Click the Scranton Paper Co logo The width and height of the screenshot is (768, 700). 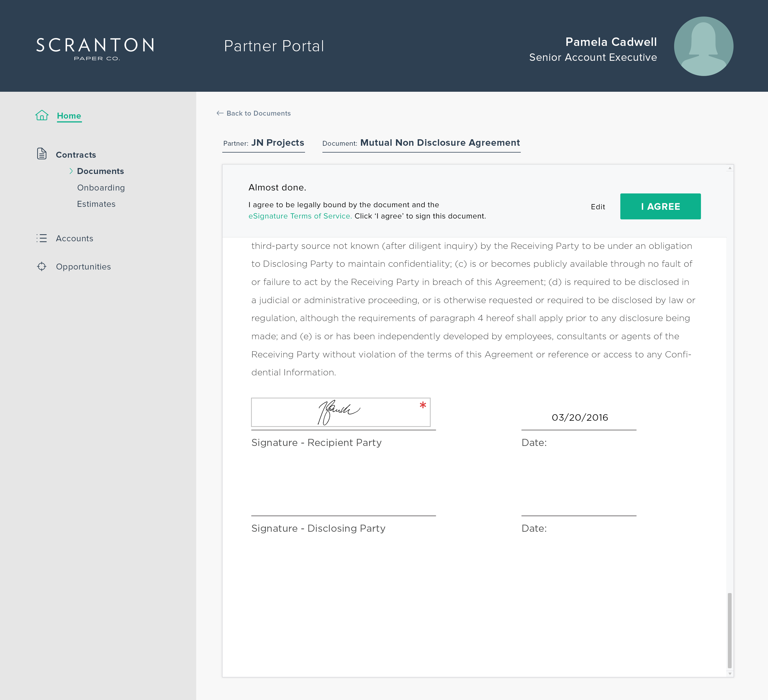(95, 49)
